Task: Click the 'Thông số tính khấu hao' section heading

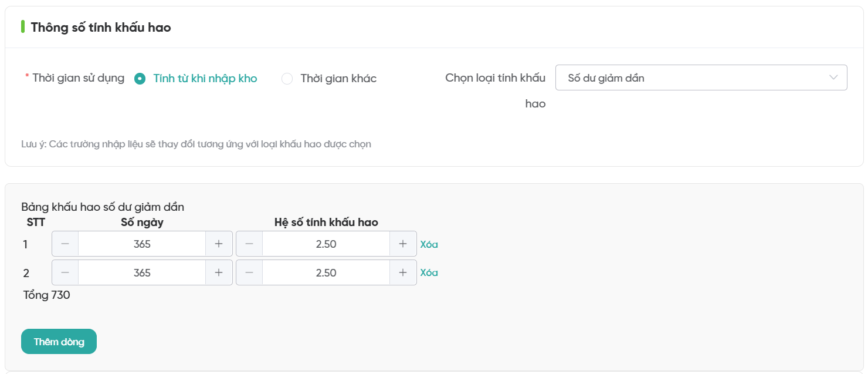Action: (101, 28)
